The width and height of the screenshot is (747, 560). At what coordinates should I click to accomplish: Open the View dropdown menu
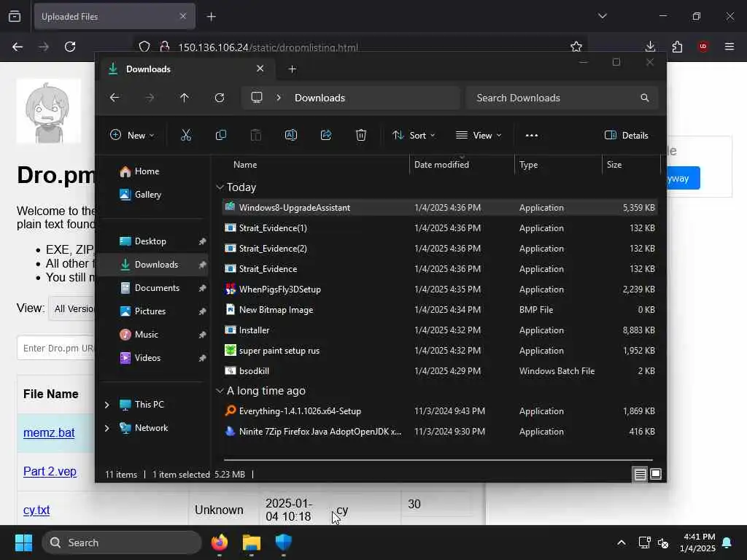pos(479,135)
